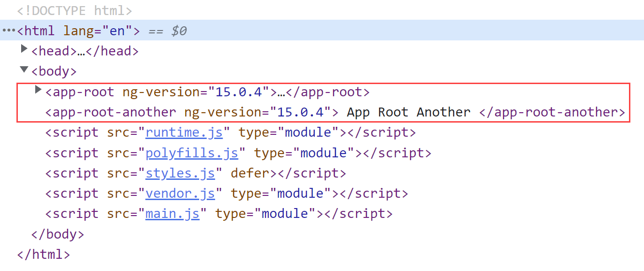Expand the app-root element node
Screen dimensions: 644x271
[39, 90]
